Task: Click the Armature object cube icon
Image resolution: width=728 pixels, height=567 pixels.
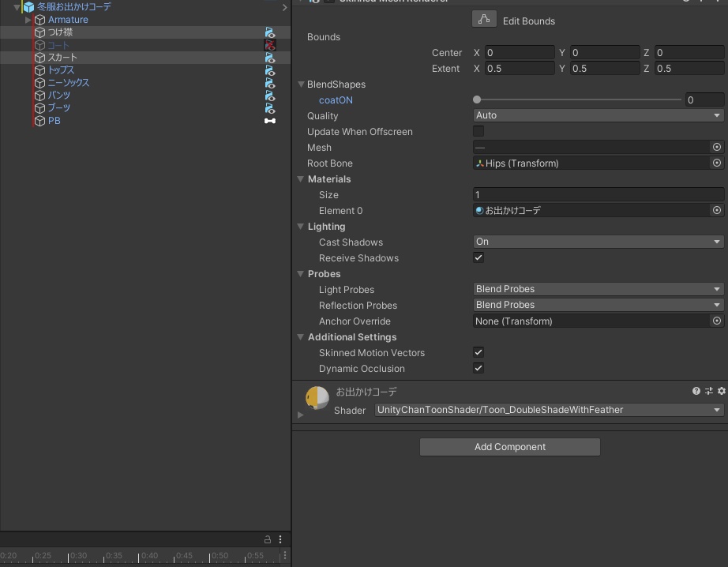Action: (40, 20)
